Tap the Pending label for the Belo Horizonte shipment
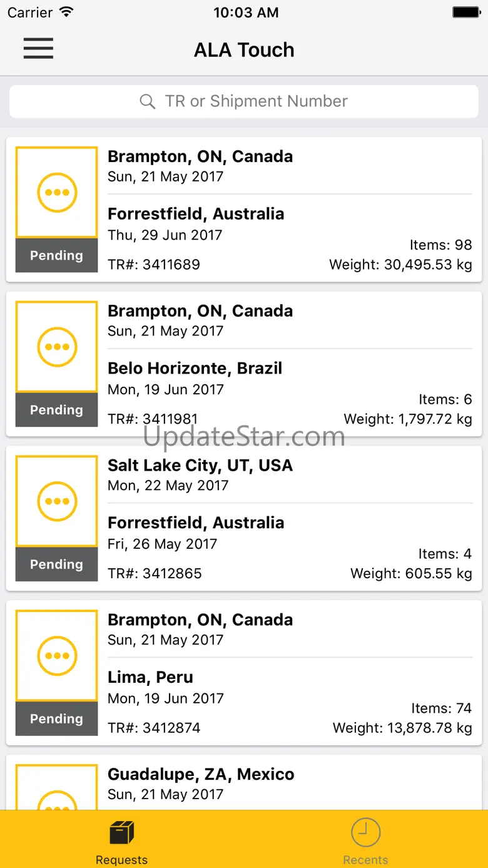 tap(56, 410)
